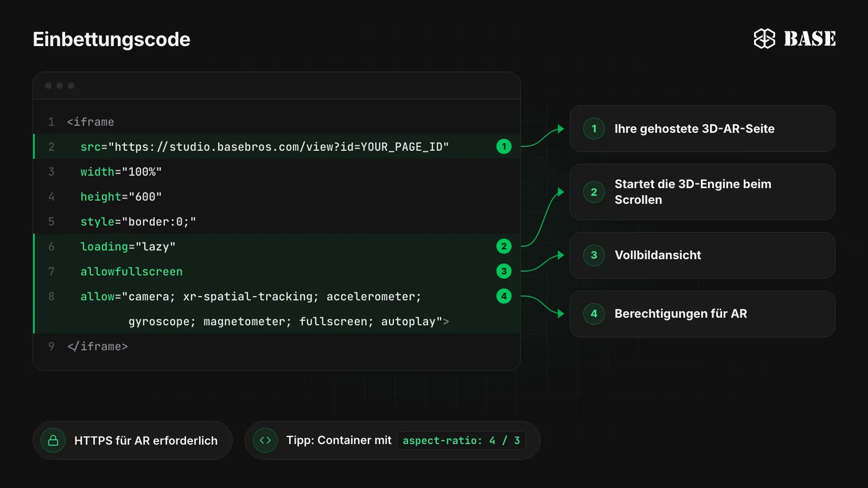Click the HTTPS für AR erforderlich pill
The height and width of the screenshot is (488, 868).
tap(132, 440)
